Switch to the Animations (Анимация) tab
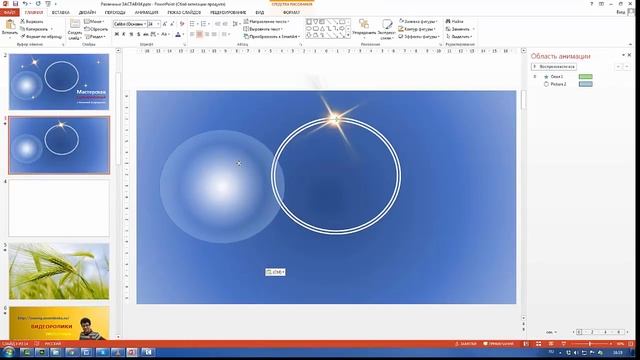This screenshot has width=640, height=360. pyautogui.click(x=146, y=12)
